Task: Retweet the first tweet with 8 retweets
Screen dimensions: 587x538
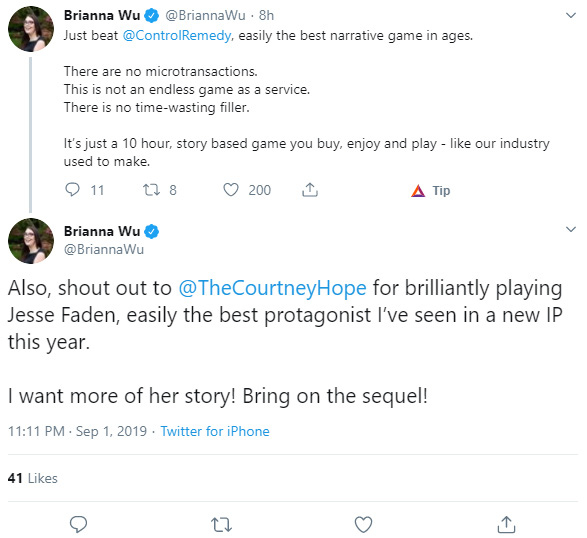Action: [151, 190]
